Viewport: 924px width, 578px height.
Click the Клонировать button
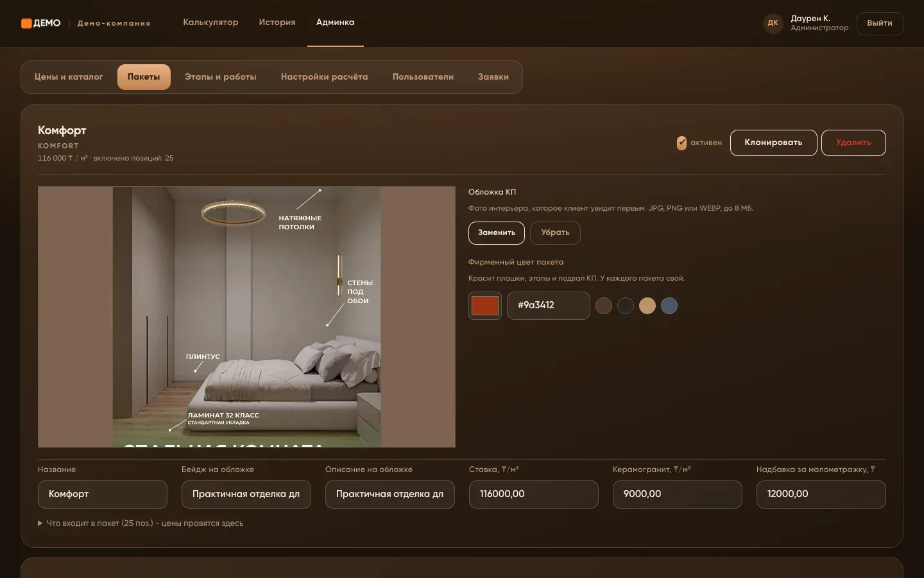[774, 143]
